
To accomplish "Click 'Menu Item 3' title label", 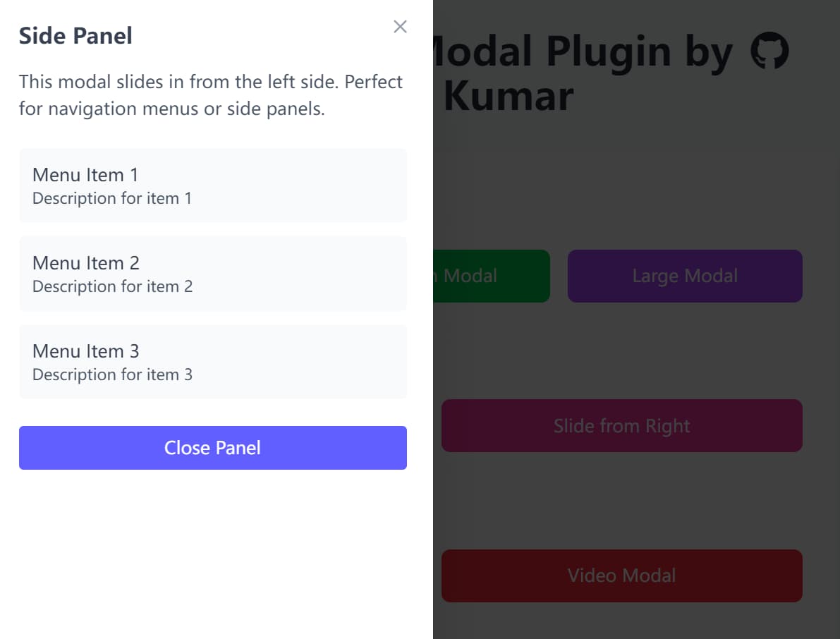I will coord(85,351).
